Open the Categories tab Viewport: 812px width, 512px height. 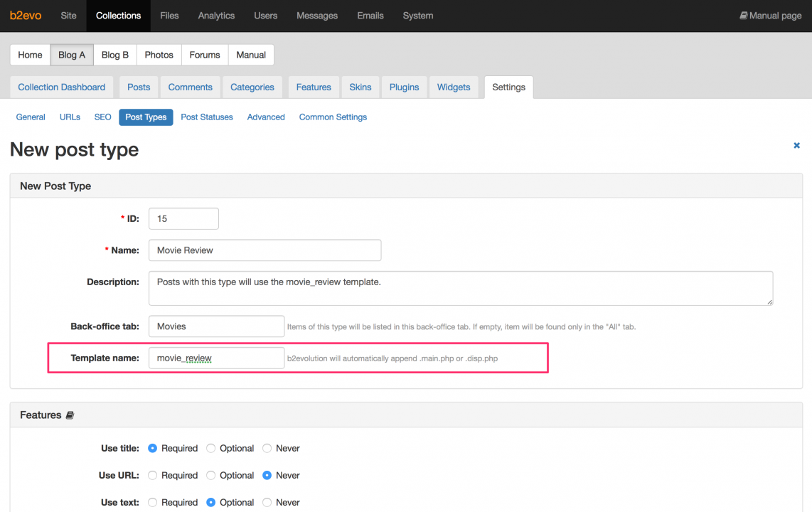(x=252, y=87)
